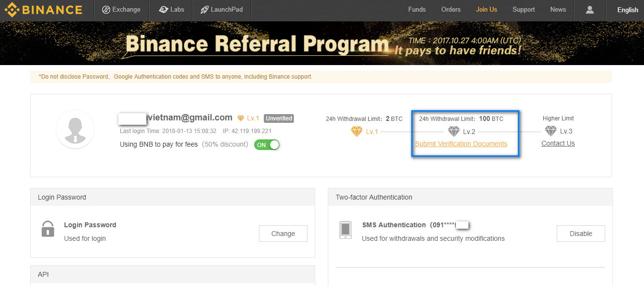Viewport: 644px width, 286px height.
Task: Click the Lv.1 diamond beside email
Action: coord(241,118)
